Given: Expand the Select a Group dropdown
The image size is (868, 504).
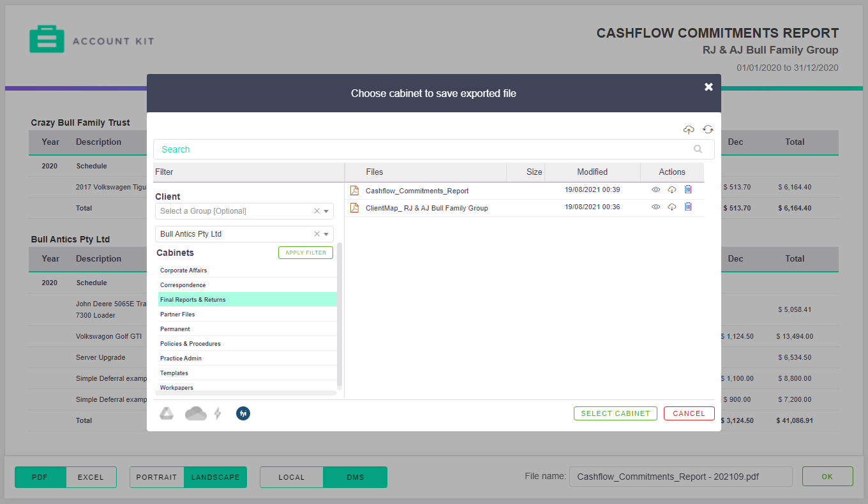Looking at the screenshot, I should (327, 211).
